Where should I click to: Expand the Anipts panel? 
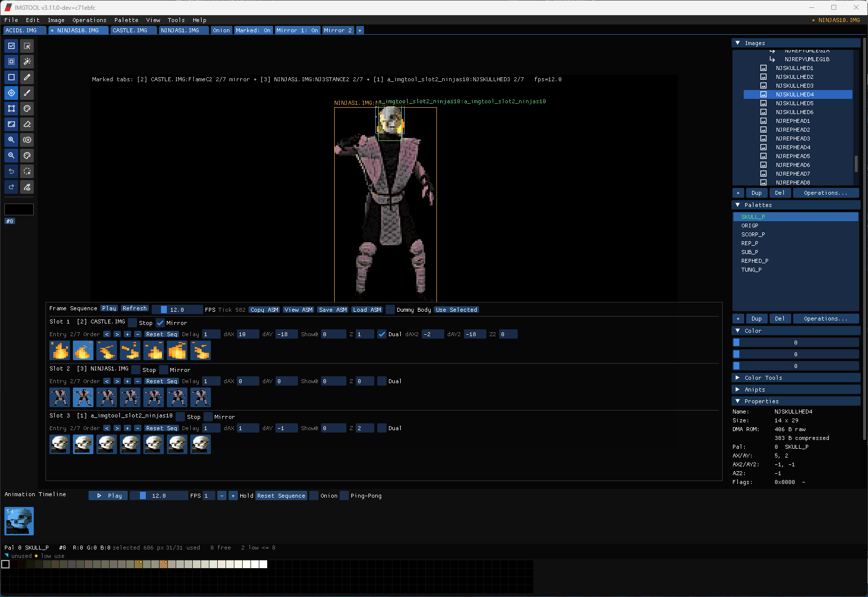coord(738,390)
